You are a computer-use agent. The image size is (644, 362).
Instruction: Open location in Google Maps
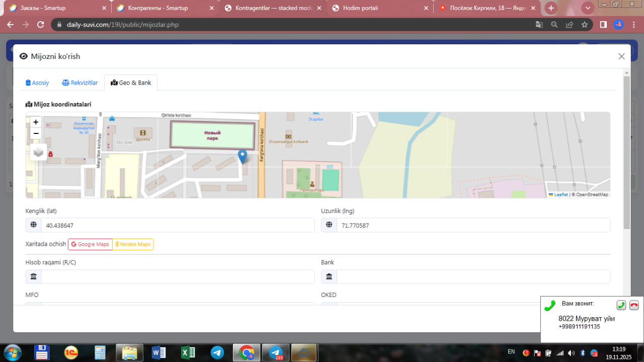point(90,244)
